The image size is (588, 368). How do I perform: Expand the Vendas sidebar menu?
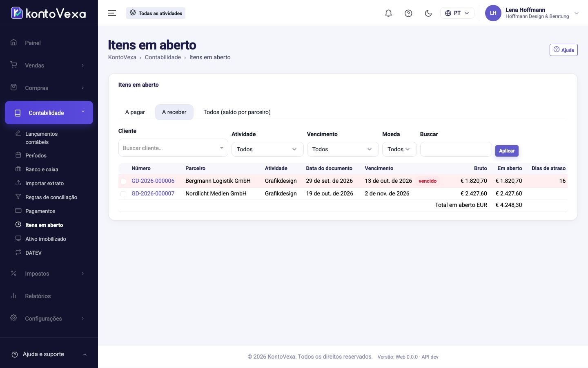coord(49,65)
